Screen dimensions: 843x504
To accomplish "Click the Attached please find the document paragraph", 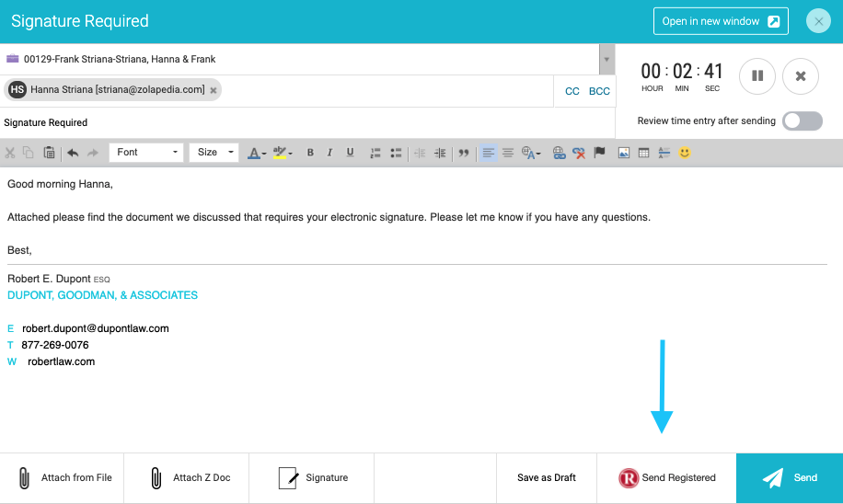I will click(329, 217).
